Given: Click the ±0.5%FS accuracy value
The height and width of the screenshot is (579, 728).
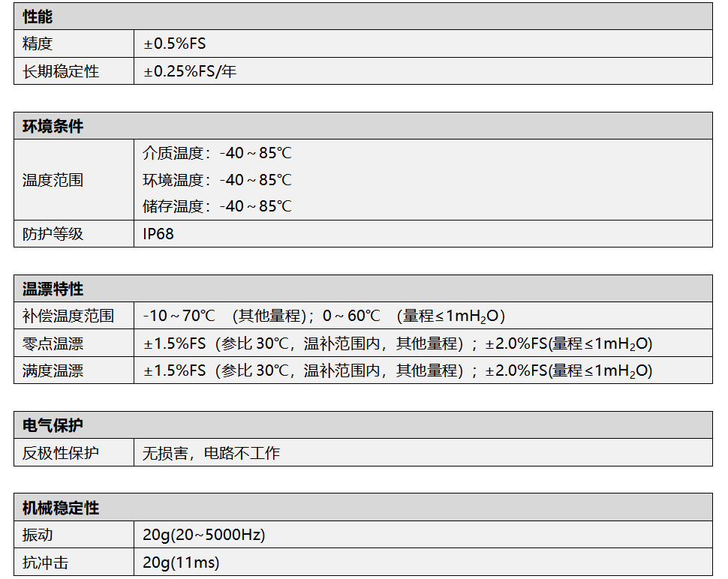Looking at the screenshot, I should pos(174,44).
